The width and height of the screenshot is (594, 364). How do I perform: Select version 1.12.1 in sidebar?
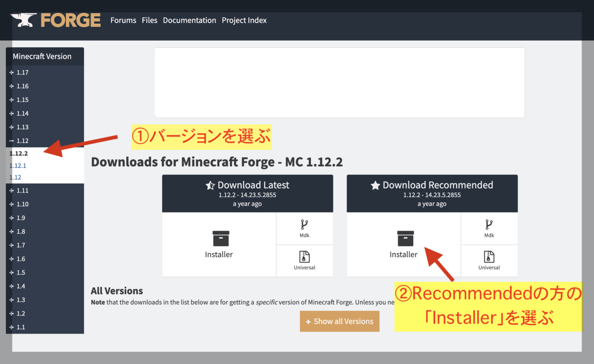tap(18, 166)
